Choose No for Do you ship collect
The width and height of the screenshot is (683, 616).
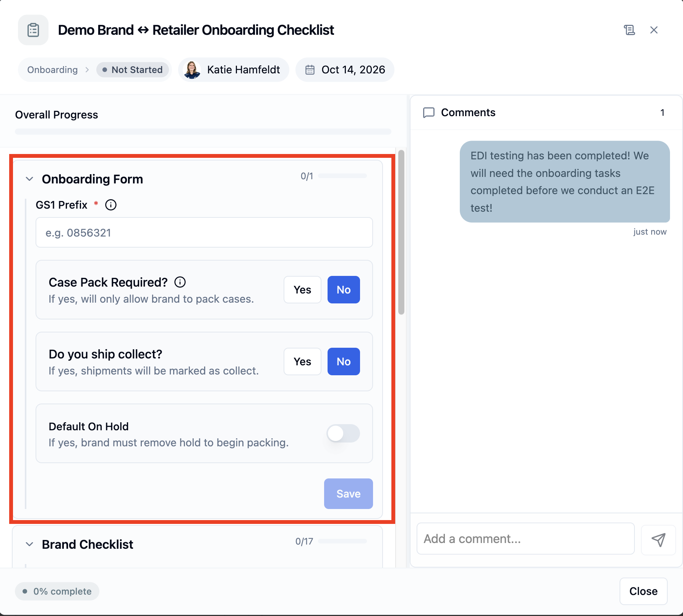pos(344,361)
